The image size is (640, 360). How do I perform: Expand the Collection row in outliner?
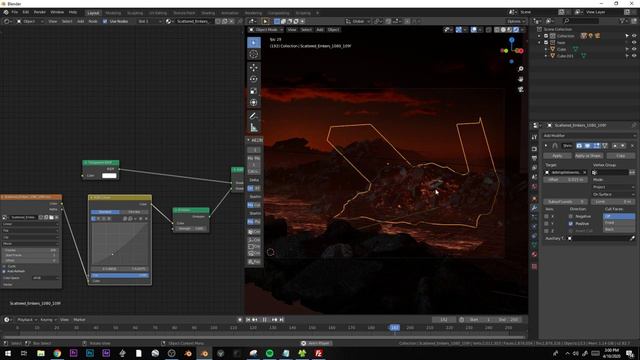539,36
